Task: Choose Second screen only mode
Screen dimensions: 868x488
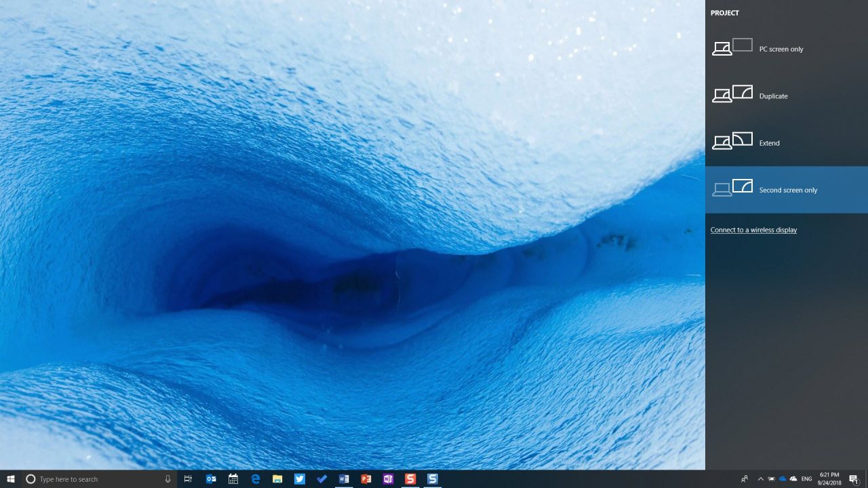Action: [x=787, y=190]
